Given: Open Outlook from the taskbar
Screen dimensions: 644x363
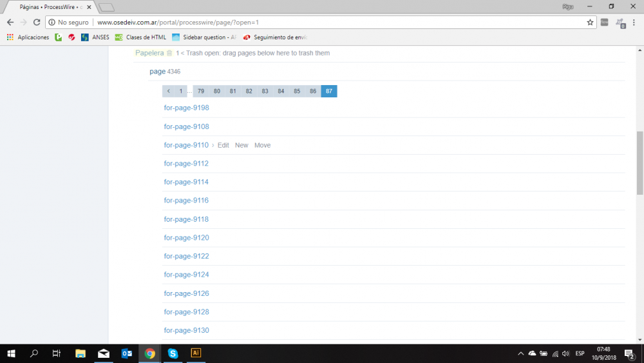Looking at the screenshot, I should tap(126, 353).
